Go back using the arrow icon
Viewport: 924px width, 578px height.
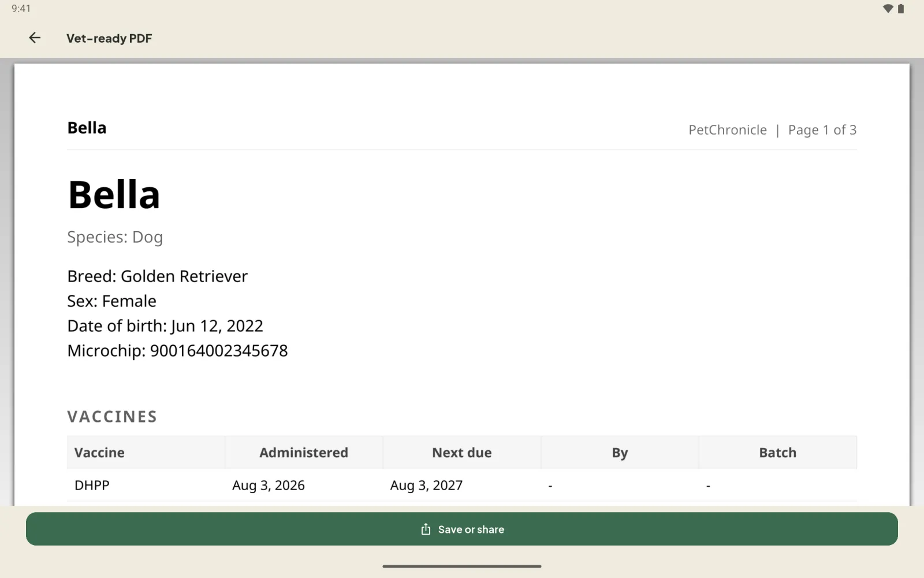tap(35, 38)
